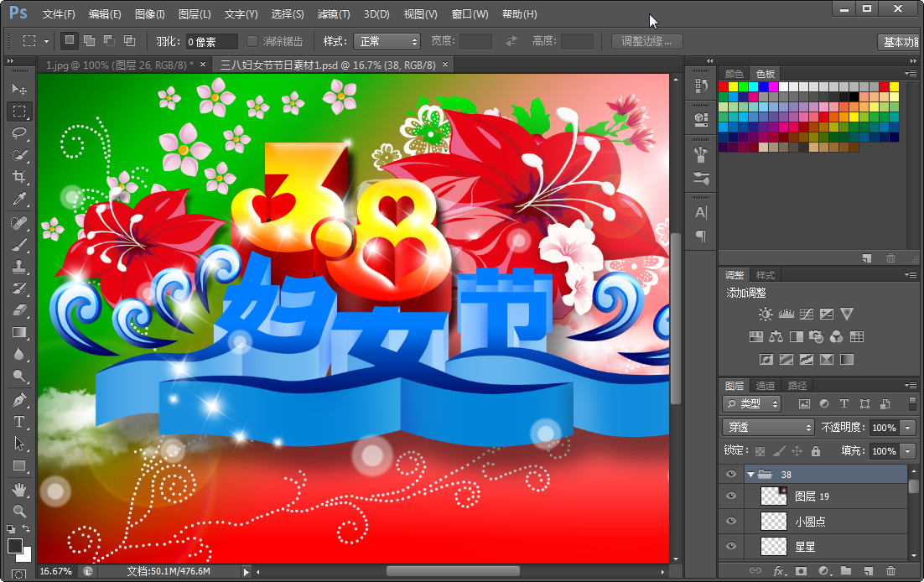Click the 羽化 feather input field
Viewport: 924px width, 582px height.
point(211,41)
